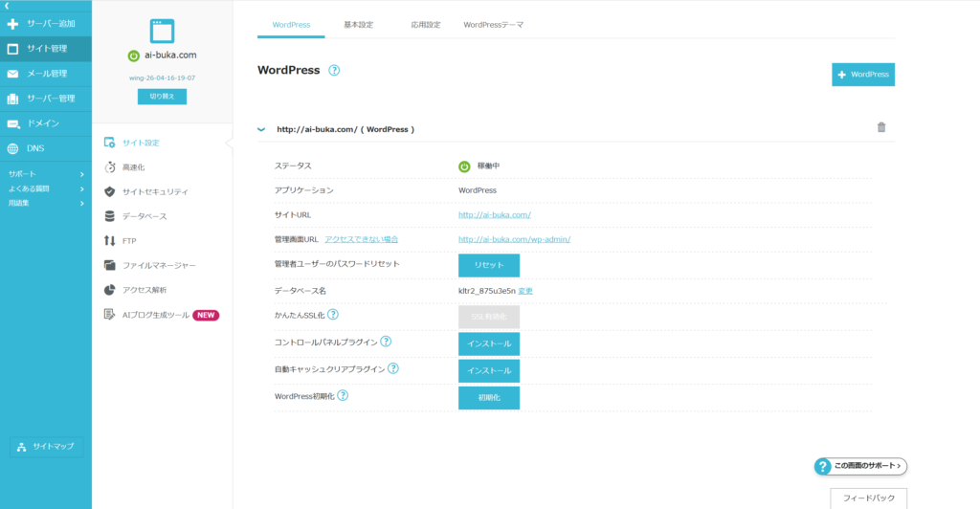Click the FTP arrows icon
The height and width of the screenshot is (509, 980).
click(x=109, y=240)
